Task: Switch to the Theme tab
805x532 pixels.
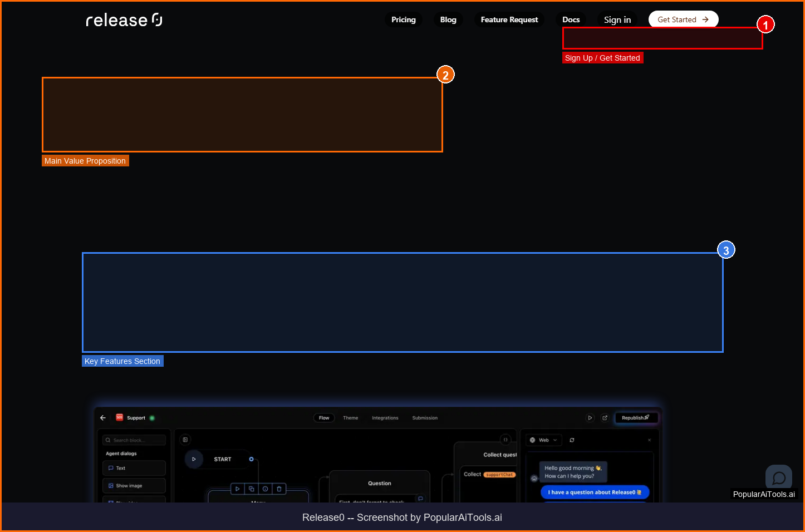Action: coord(350,418)
